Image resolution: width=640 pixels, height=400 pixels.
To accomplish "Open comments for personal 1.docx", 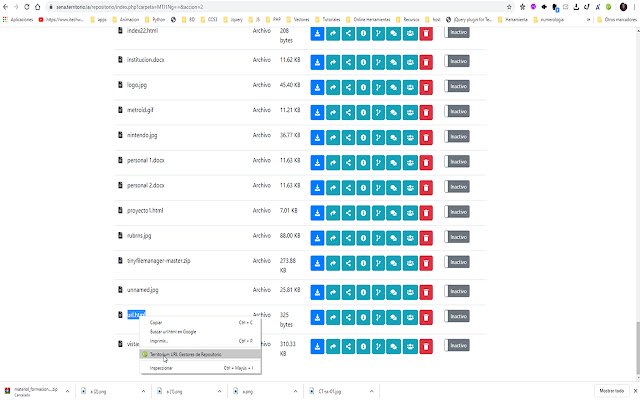I will point(393,163).
